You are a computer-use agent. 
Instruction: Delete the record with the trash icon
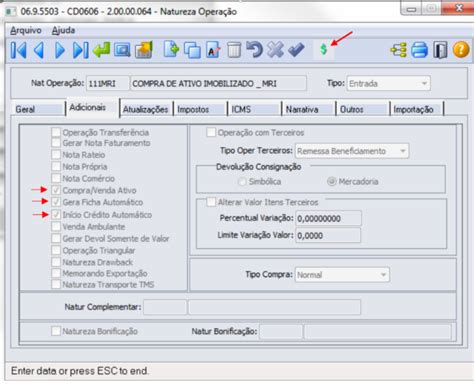[234, 50]
